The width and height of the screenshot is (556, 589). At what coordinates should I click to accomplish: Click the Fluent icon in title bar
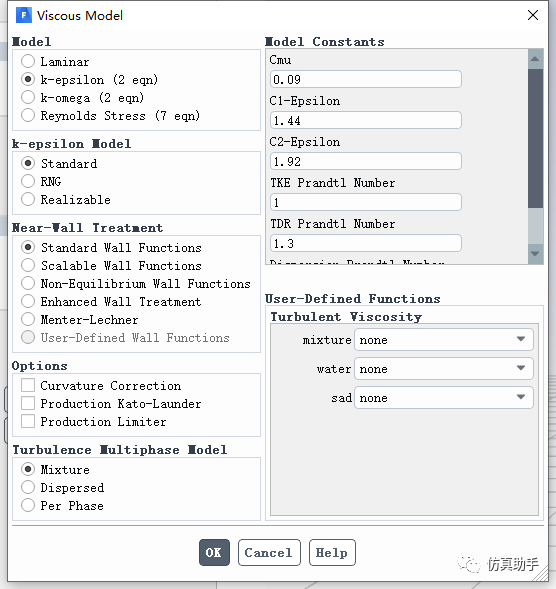click(24, 15)
